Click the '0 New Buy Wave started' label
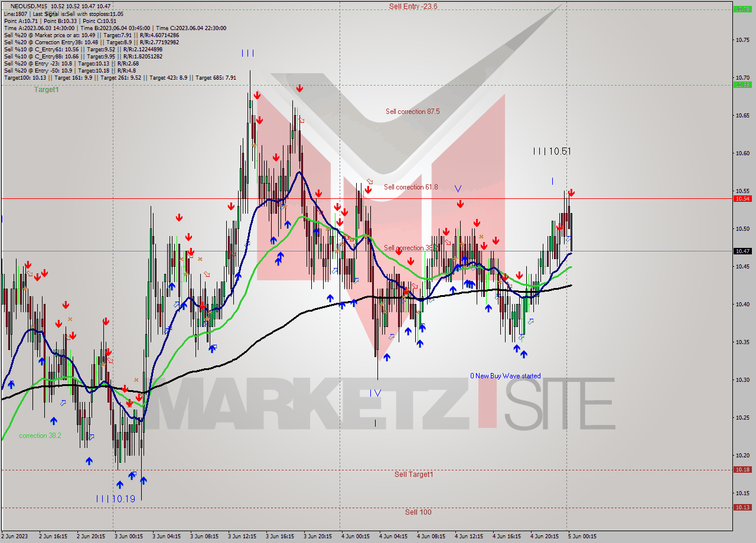This screenshot has height=543, width=756. [505, 376]
